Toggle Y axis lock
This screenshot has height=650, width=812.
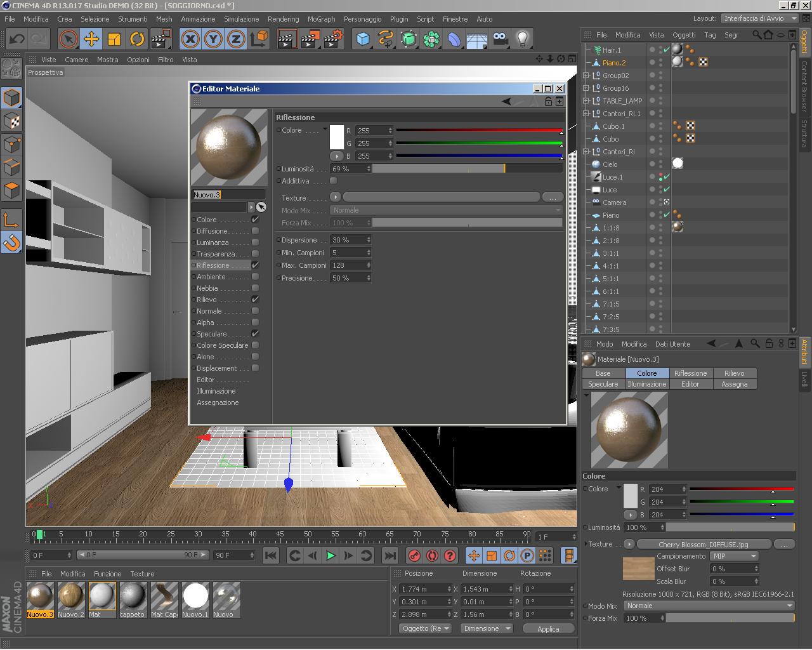[213, 39]
